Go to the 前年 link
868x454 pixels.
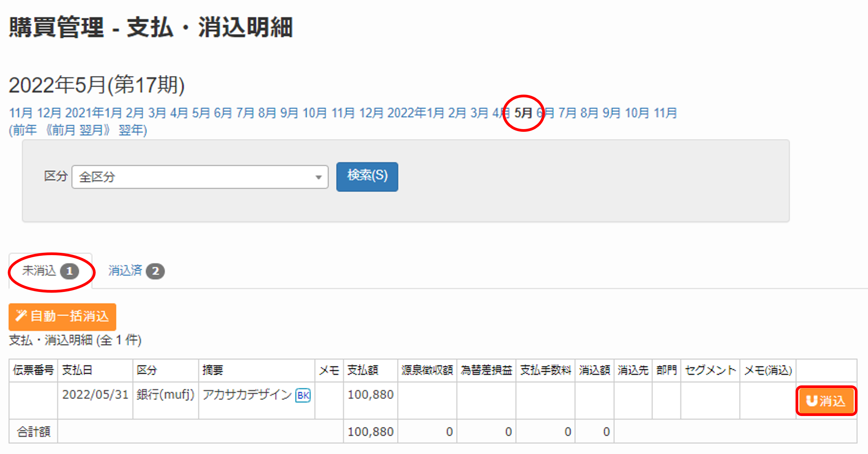pos(25,130)
